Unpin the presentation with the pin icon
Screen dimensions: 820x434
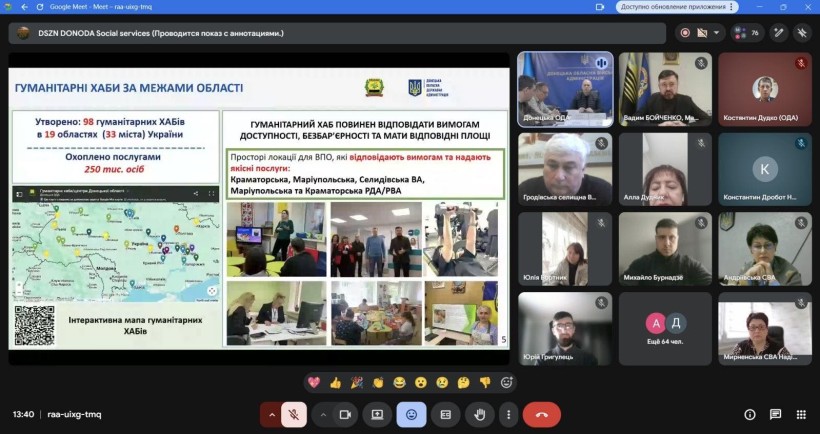pos(802,33)
